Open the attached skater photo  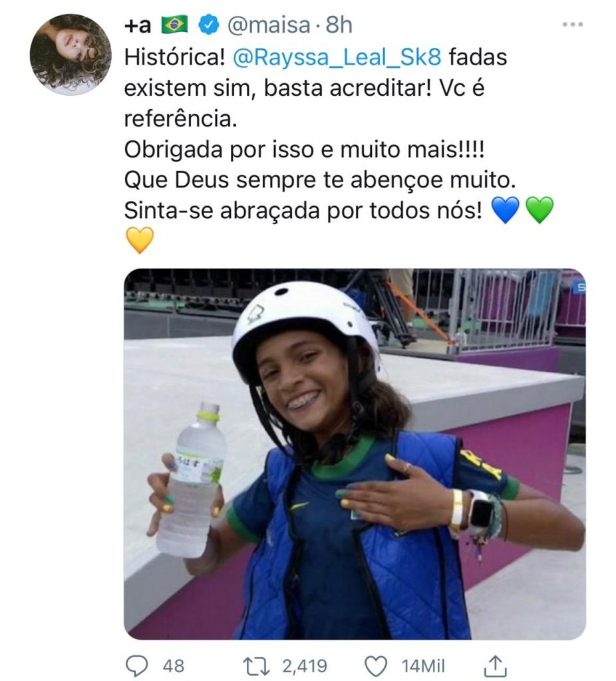point(355,454)
